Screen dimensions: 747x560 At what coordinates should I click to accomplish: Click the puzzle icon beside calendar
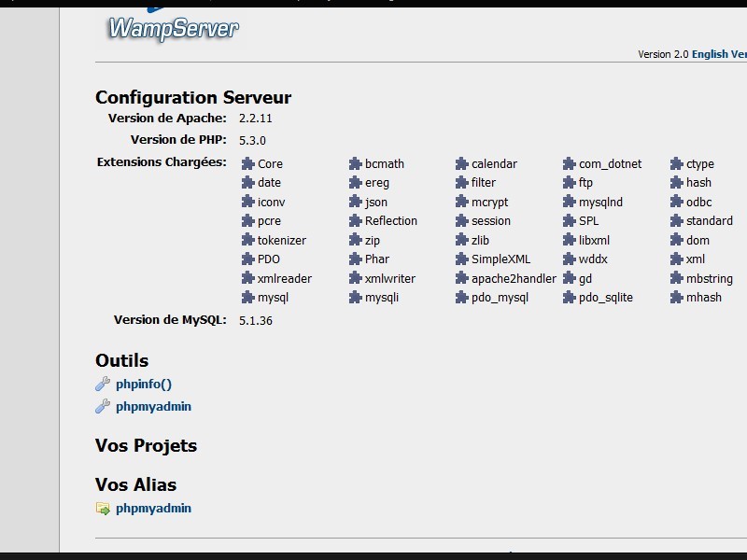click(x=462, y=164)
